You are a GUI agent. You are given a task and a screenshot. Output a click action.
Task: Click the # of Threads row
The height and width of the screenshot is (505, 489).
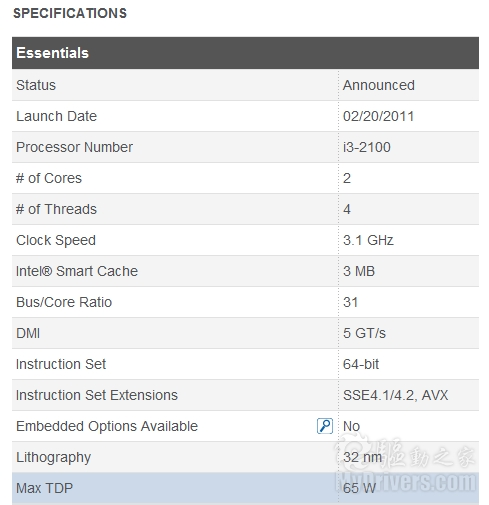pos(245,209)
